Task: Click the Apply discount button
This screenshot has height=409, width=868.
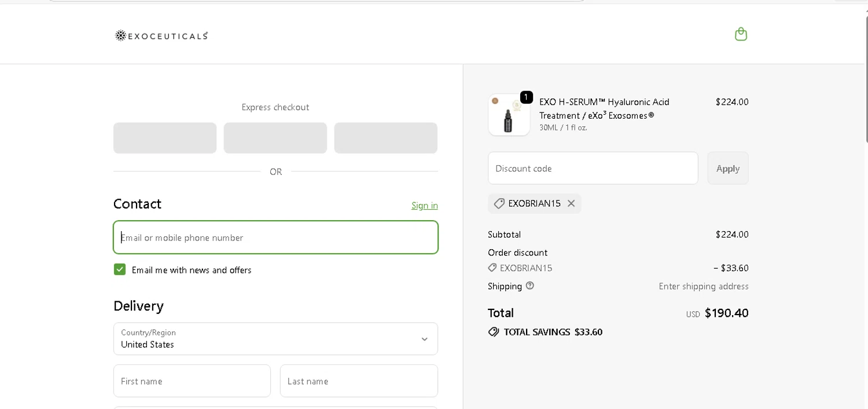Action: tap(728, 168)
